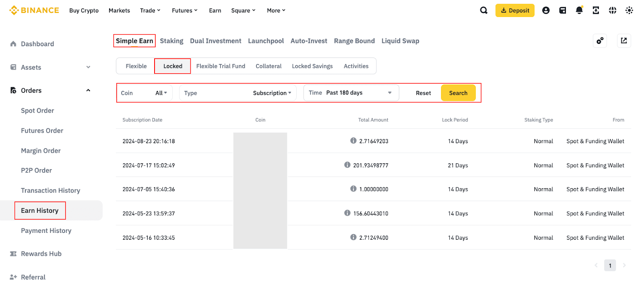Expand the Assets sidebar section

(88, 67)
